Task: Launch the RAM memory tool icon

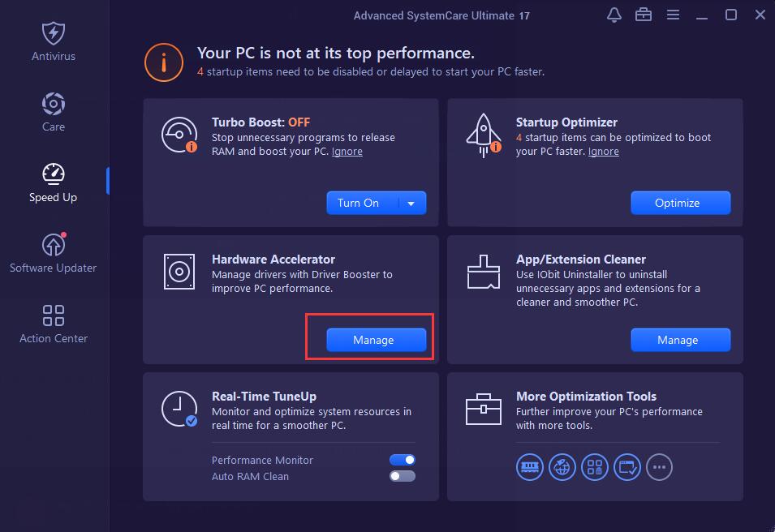Action: click(529, 467)
